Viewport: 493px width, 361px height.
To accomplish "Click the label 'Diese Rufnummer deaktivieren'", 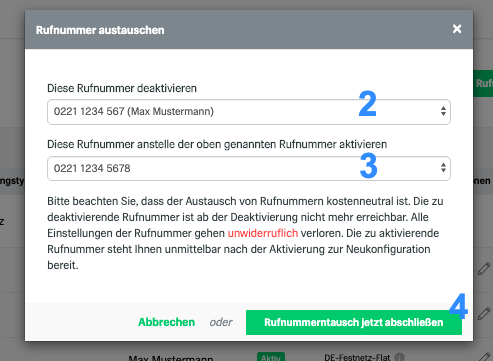I will click(x=122, y=88).
